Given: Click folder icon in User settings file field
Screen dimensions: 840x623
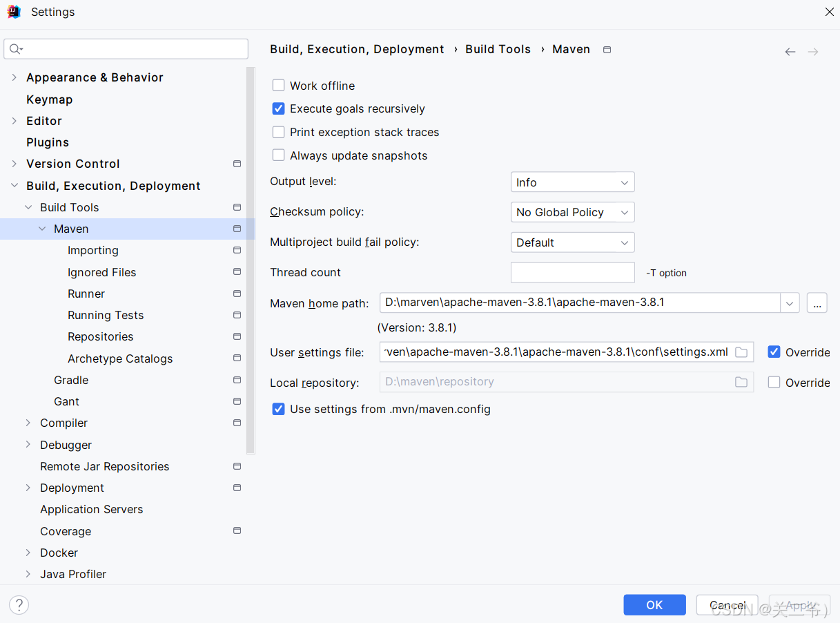Looking at the screenshot, I should (741, 352).
